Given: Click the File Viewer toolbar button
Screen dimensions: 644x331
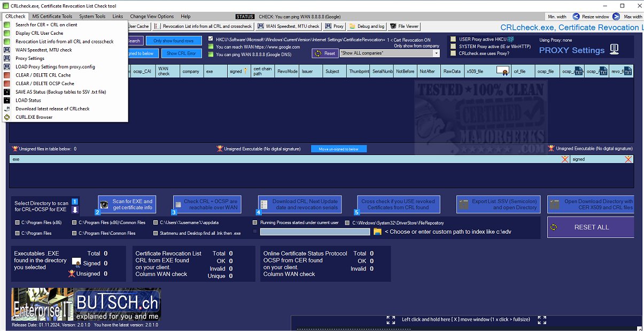Looking at the screenshot, I should point(405,26).
